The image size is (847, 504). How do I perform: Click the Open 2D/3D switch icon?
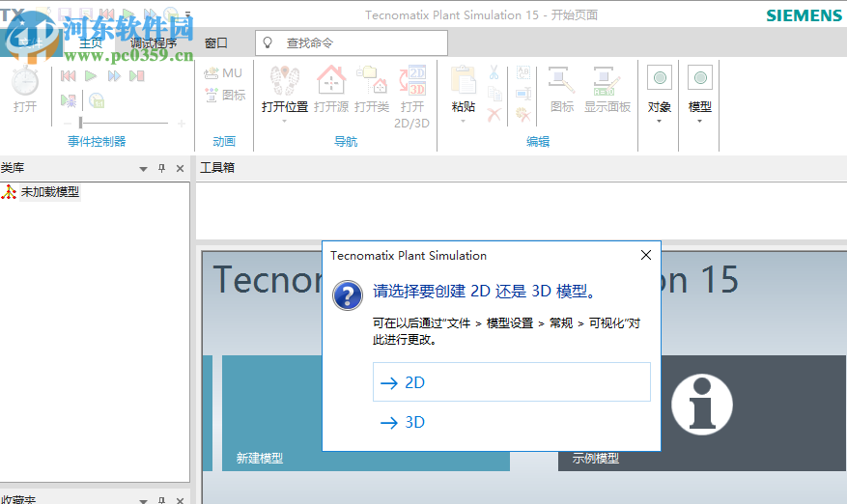click(x=412, y=80)
